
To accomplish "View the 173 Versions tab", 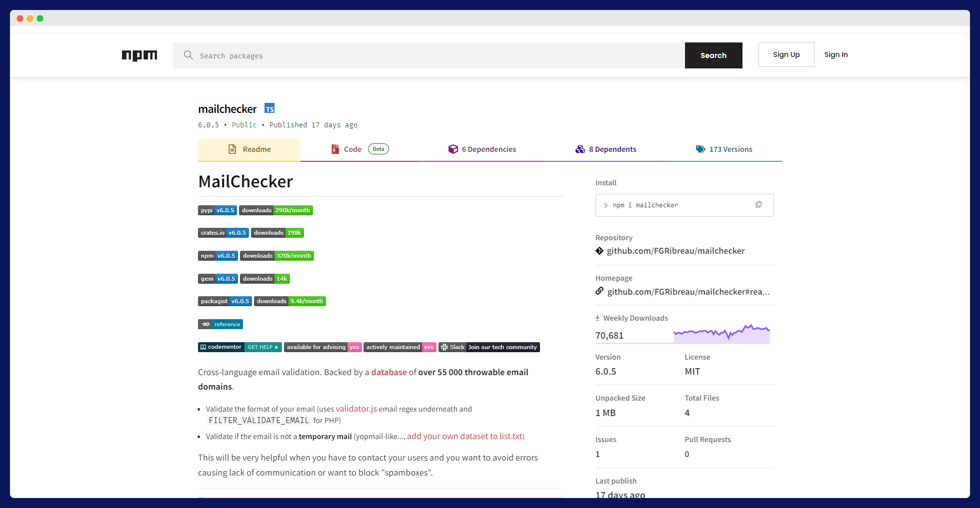I will (x=723, y=149).
